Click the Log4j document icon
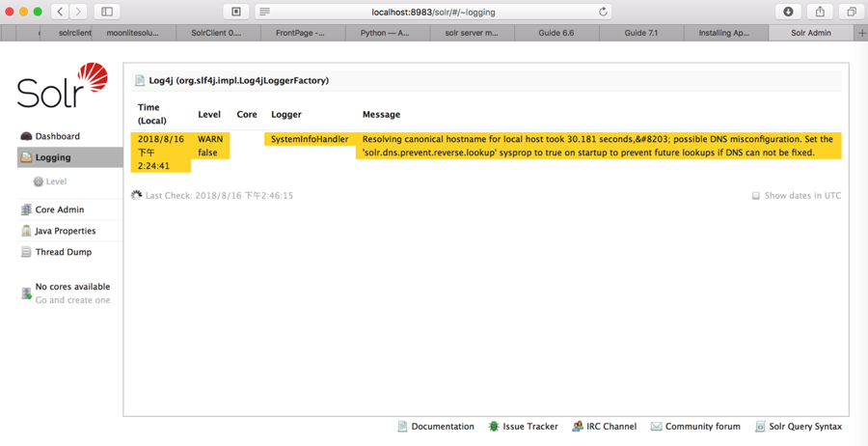868x446 pixels. (x=140, y=81)
